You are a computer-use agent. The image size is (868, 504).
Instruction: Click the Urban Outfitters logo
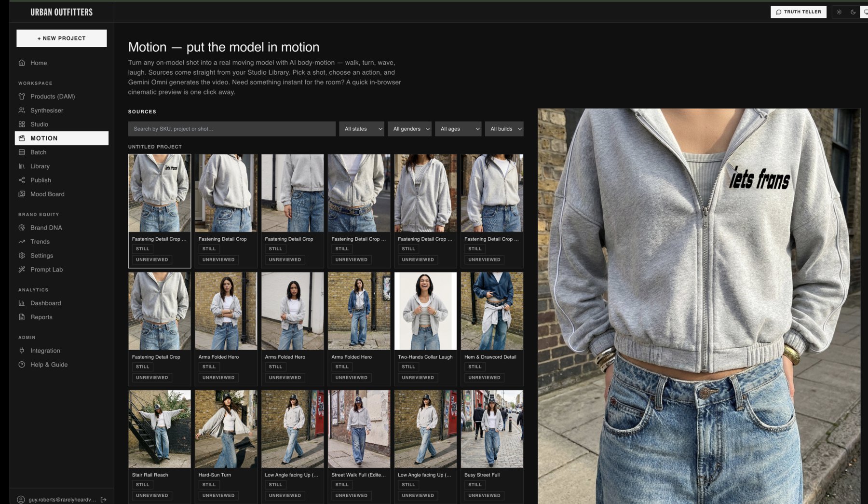pos(62,12)
